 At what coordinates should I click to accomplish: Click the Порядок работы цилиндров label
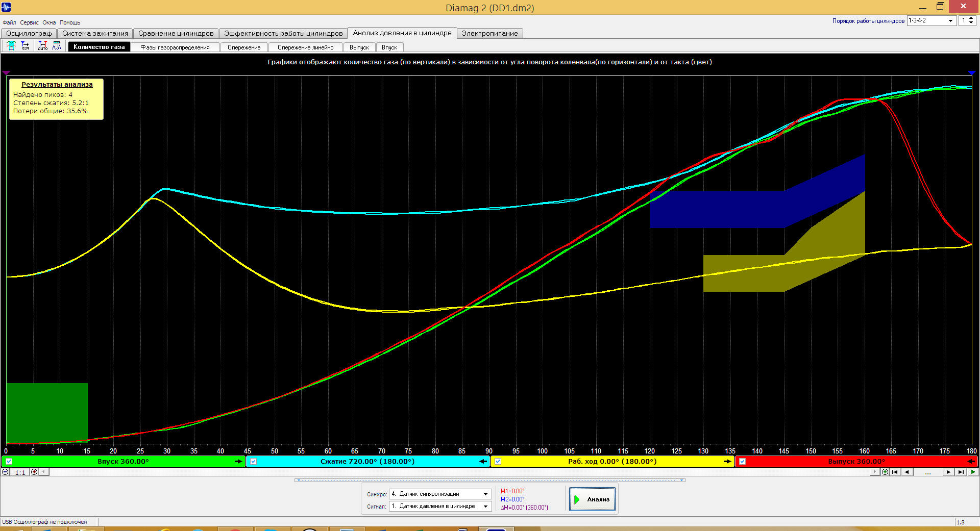pyautogui.click(x=868, y=21)
